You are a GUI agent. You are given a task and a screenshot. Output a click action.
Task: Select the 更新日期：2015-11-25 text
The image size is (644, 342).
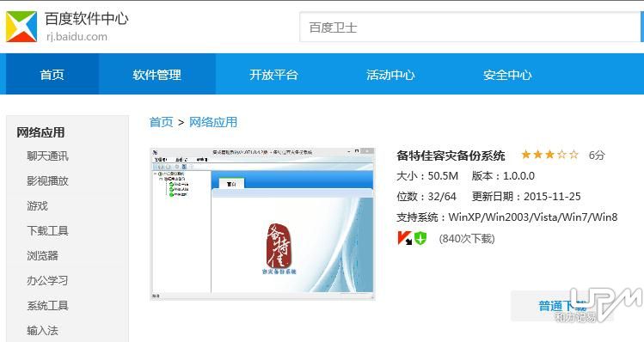pyautogui.click(x=526, y=197)
